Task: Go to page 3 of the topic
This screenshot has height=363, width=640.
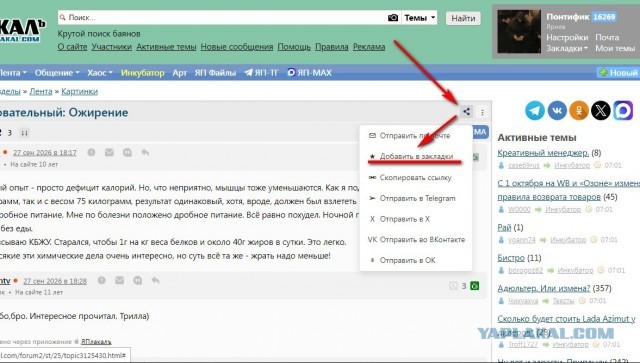Action: tap(9, 133)
